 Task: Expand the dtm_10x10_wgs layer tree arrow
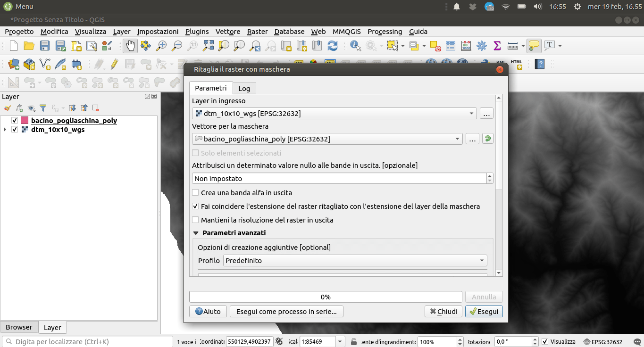(5, 130)
